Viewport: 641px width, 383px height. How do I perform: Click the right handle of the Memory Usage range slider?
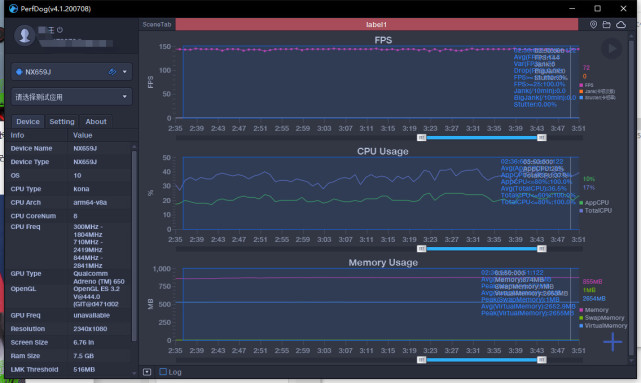[542, 360]
